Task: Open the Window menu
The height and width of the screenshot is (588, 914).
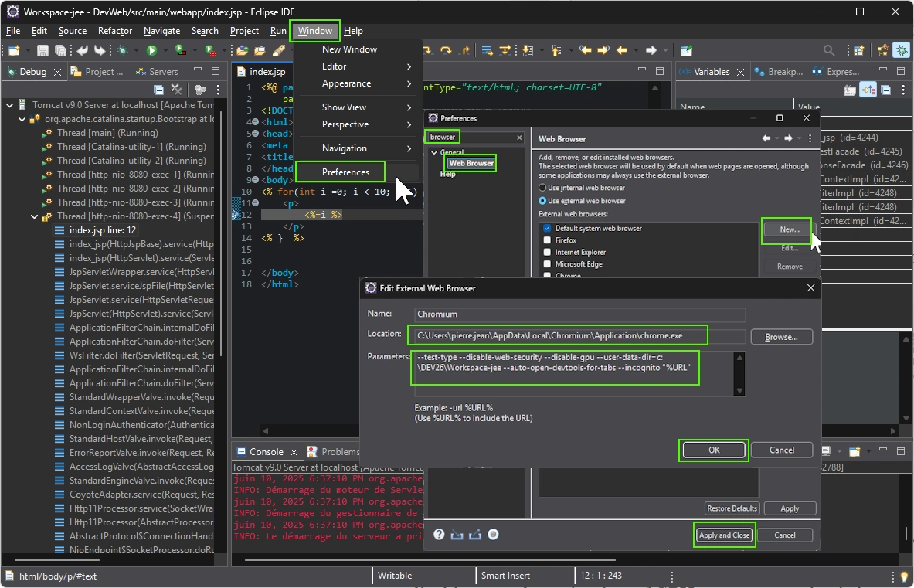Action: click(314, 31)
